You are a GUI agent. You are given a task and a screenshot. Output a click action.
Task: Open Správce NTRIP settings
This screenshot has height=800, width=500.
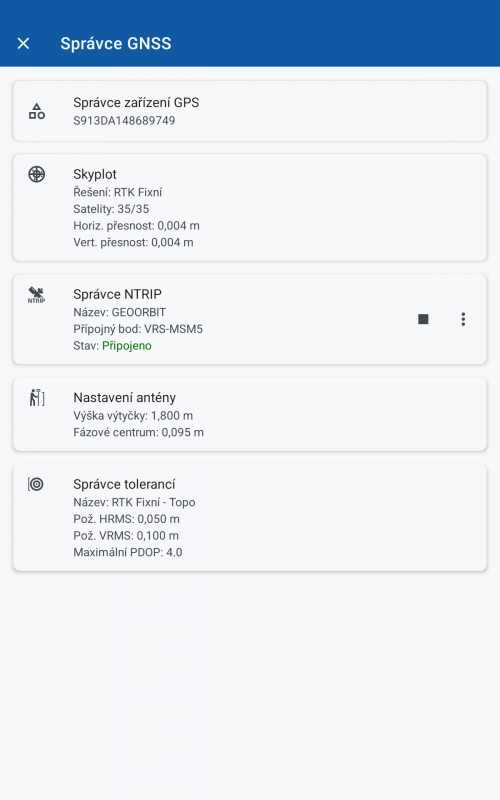coord(250,319)
